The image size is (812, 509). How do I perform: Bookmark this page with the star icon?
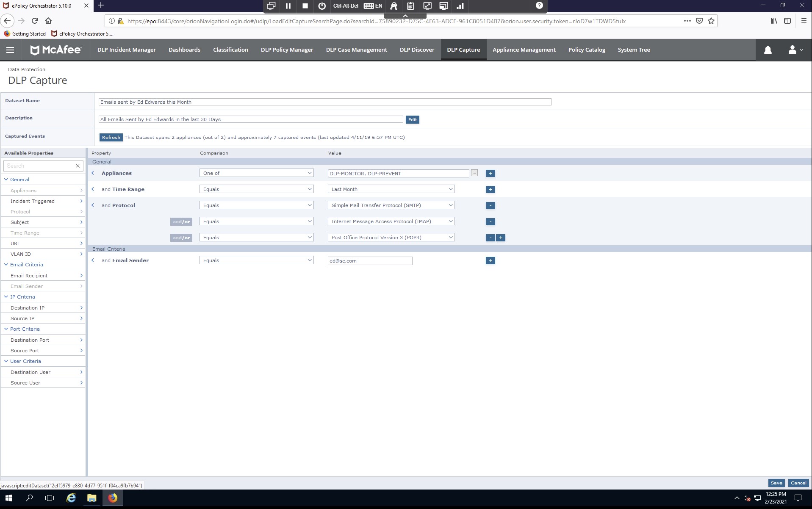(x=711, y=21)
